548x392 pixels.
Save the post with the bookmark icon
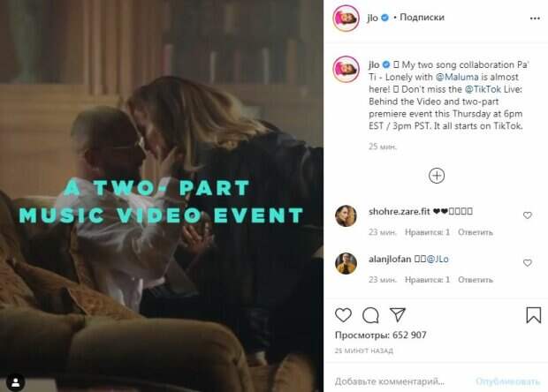click(x=533, y=315)
